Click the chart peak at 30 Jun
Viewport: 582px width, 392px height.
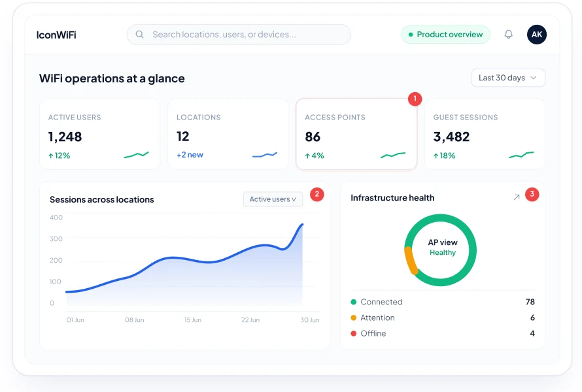[302, 225]
